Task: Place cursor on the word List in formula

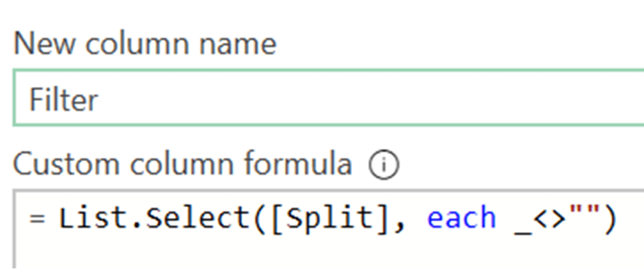Action: pyautogui.click(x=78, y=218)
